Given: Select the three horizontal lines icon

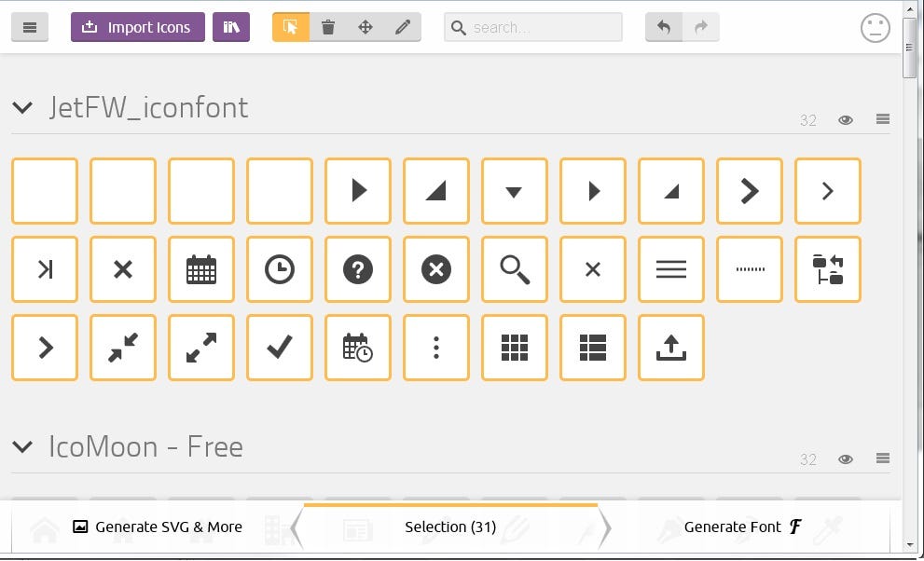Looking at the screenshot, I should 671,269.
